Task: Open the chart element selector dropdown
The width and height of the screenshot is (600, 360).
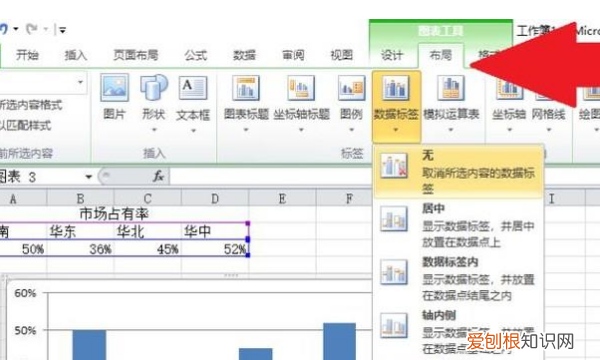Action: click(x=80, y=82)
